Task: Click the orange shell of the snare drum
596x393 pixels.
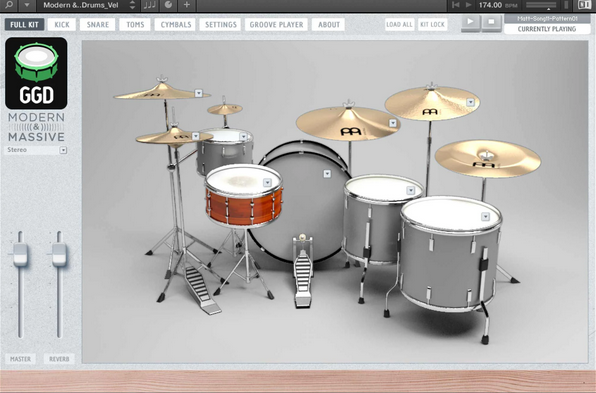Action: [244, 208]
